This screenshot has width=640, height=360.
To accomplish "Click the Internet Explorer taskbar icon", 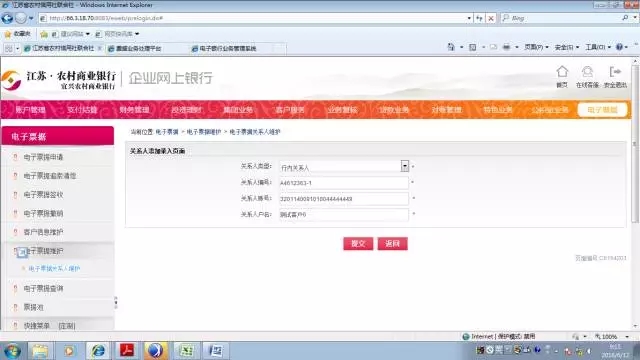I will pyautogui.click(x=98, y=351).
